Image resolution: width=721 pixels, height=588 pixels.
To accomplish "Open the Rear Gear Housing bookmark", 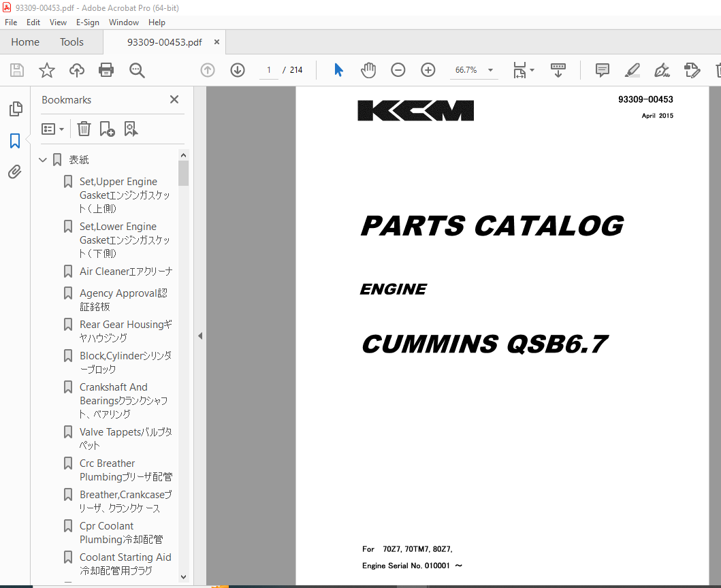I will [x=126, y=331].
